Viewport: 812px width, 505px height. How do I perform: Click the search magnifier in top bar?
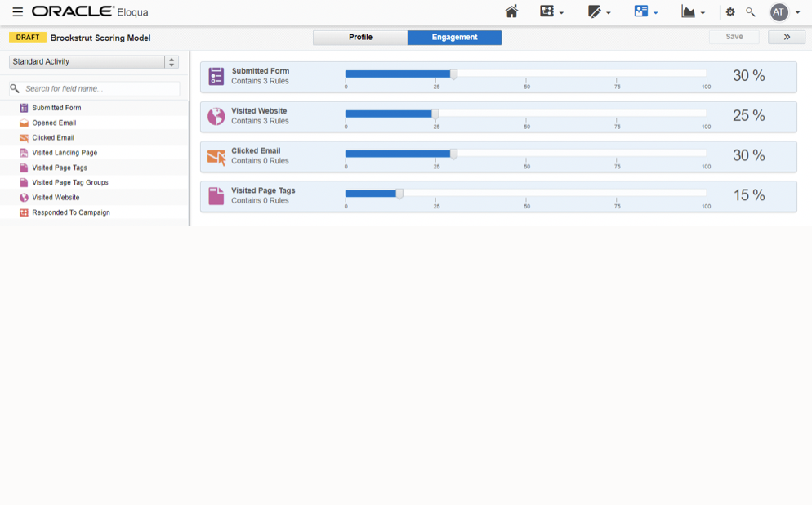click(x=751, y=12)
